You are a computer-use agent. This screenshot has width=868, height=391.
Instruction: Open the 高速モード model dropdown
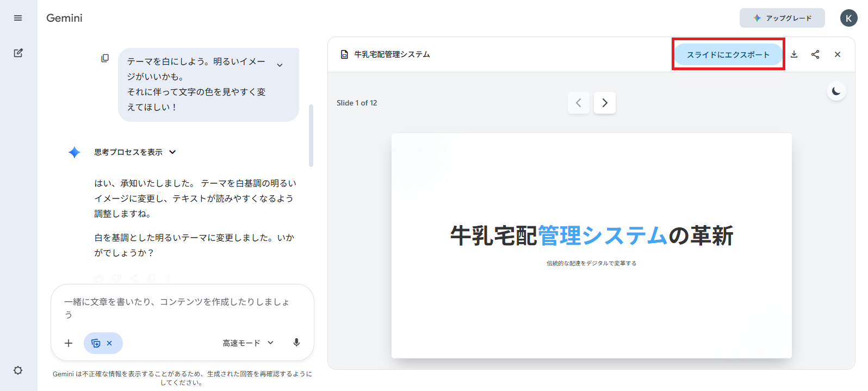click(248, 343)
